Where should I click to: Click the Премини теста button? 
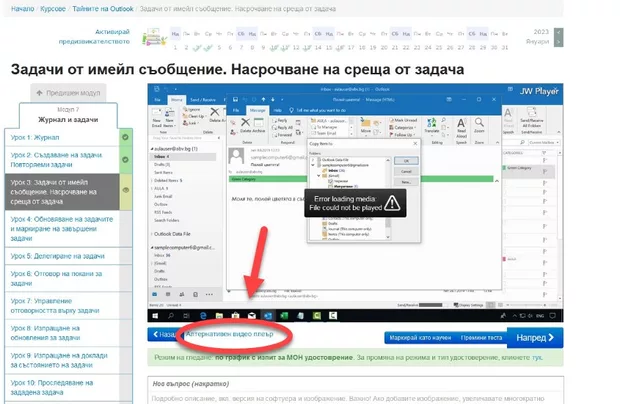point(481,338)
